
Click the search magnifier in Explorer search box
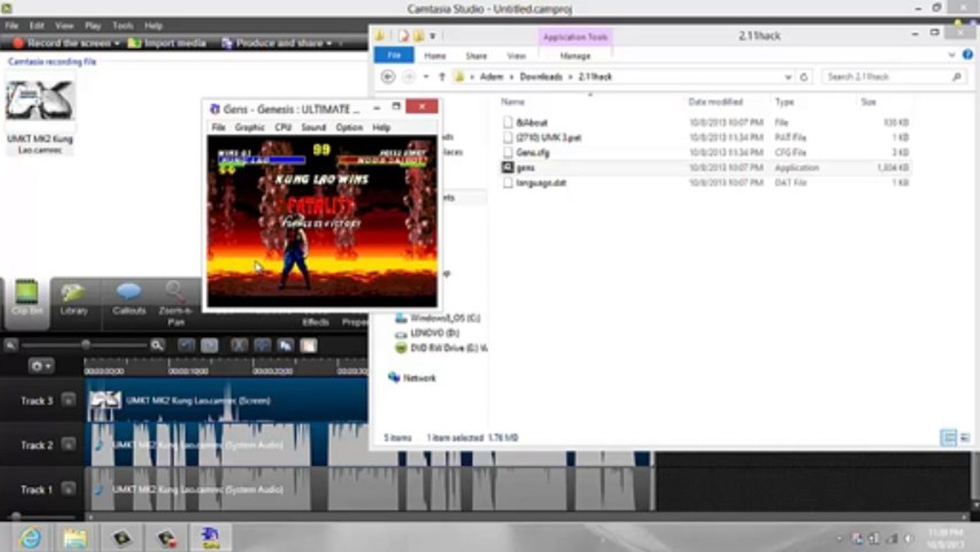click(957, 77)
